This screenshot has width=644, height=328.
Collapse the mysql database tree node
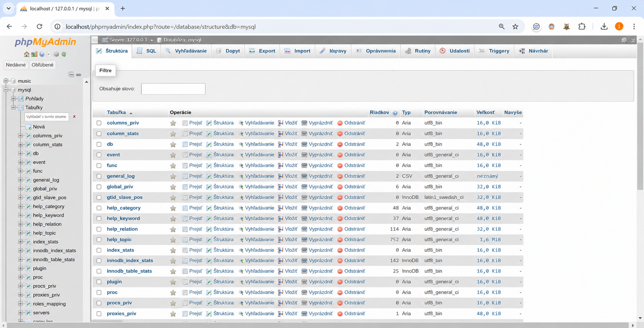click(x=6, y=90)
